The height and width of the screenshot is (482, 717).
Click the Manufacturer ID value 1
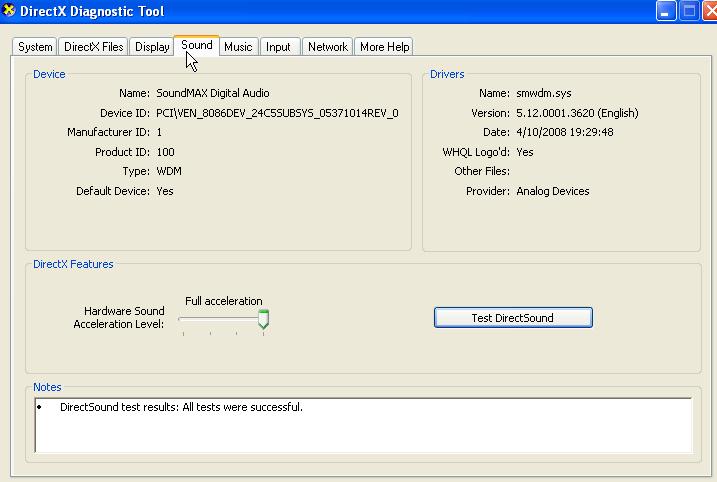coord(159,133)
